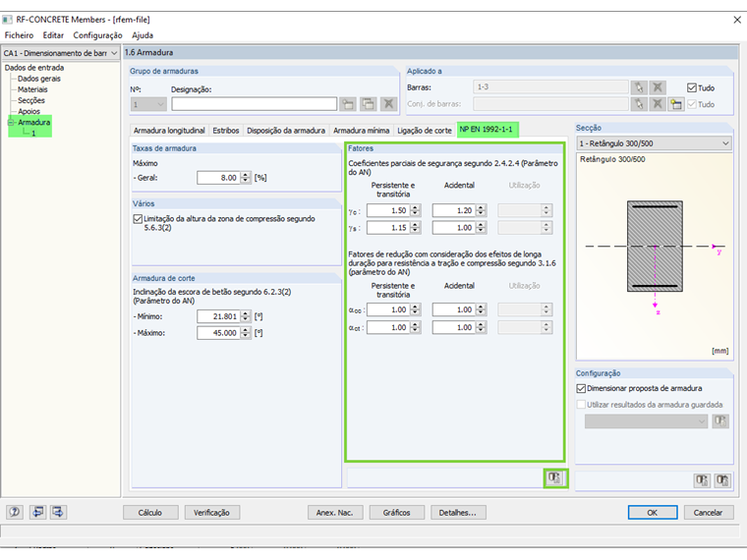Viewport: 747px width, 560px height.
Task: Switch to the Estribos tab
Action: click(x=226, y=131)
